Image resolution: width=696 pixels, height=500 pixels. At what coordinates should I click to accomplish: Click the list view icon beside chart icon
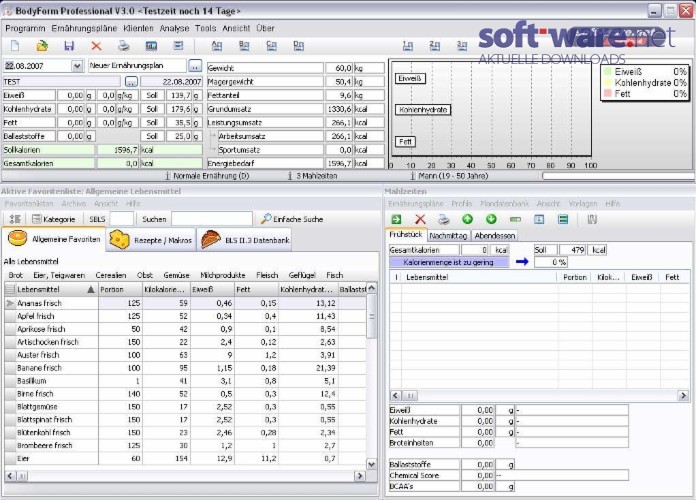[178, 45]
